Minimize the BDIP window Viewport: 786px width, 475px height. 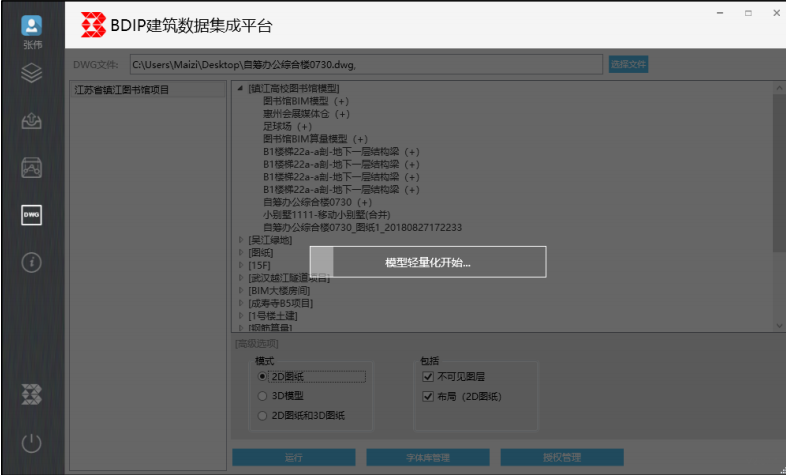(x=720, y=13)
